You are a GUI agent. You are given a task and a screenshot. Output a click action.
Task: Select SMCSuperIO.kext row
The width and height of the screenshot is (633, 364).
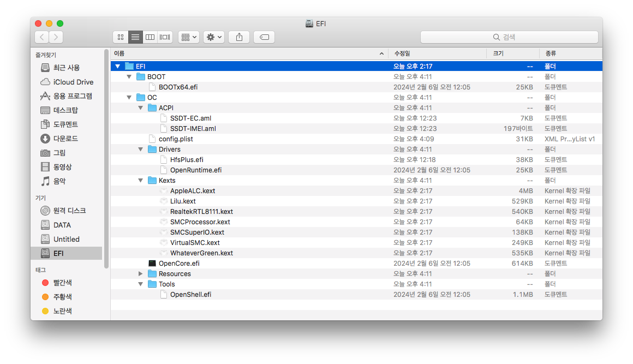coord(356,232)
